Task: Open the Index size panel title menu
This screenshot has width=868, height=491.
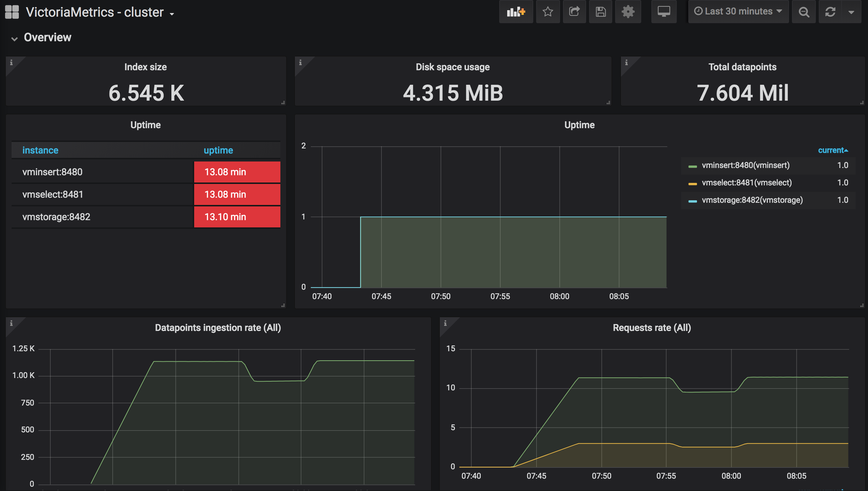Action: [146, 67]
